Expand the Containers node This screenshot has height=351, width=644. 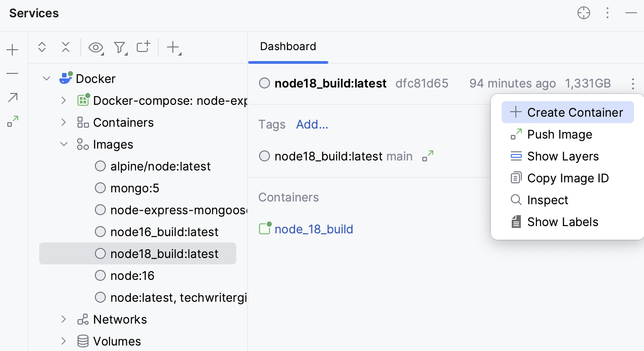pyautogui.click(x=63, y=122)
